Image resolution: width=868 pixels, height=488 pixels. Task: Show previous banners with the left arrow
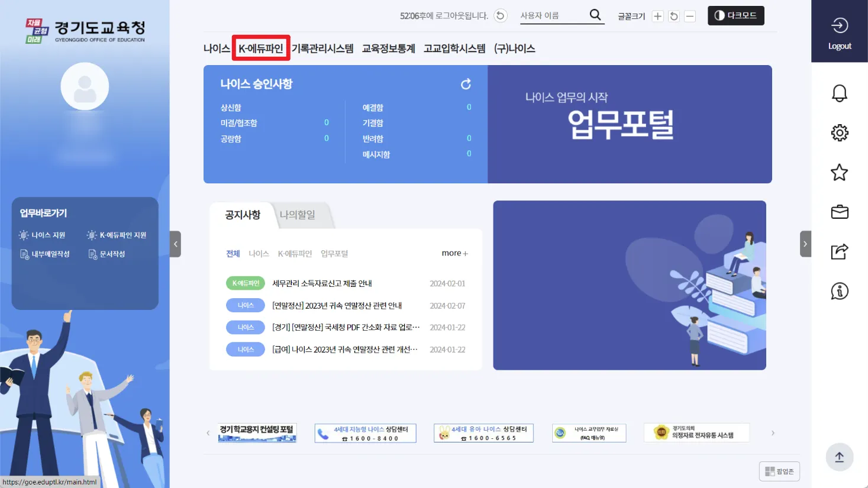coord(208,433)
